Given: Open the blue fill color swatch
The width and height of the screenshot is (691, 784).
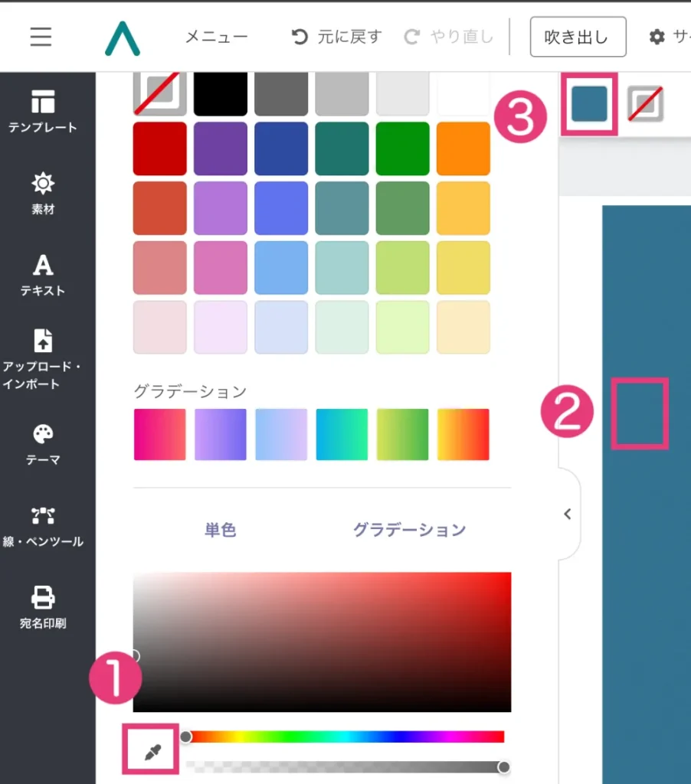Looking at the screenshot, I should (589, 104).
